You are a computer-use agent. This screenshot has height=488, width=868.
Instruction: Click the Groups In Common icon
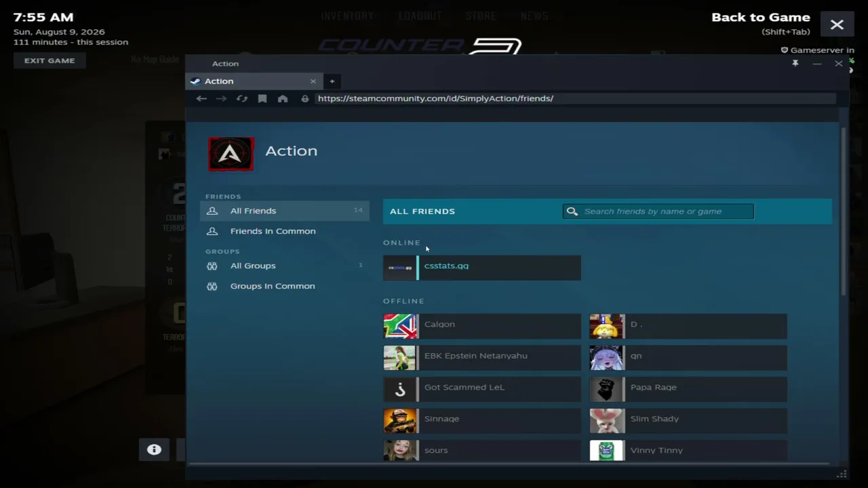coord(212,286)
